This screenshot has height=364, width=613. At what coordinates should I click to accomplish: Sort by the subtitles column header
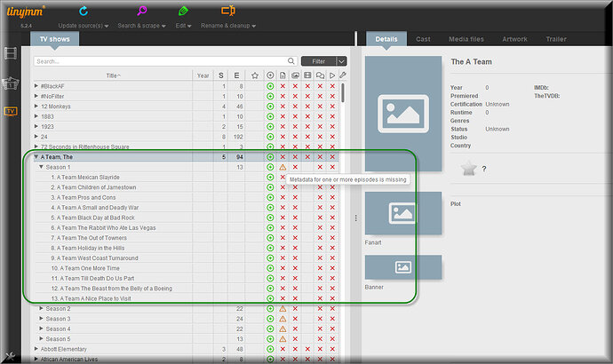tap(320, 75)
